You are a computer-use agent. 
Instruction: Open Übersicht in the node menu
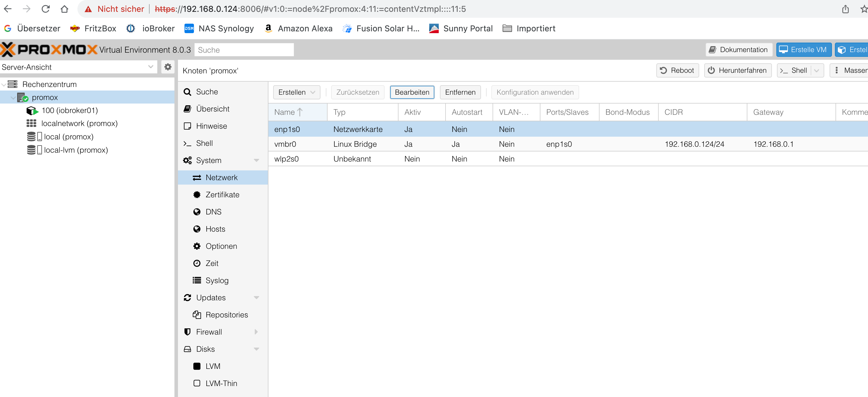pos(213,109)
